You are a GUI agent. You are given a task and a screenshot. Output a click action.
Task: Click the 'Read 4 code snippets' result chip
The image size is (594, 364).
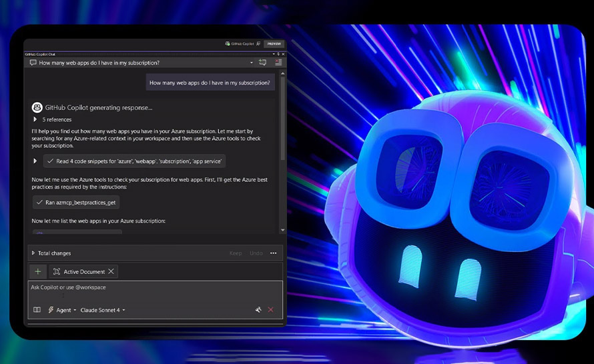point(134,161)
